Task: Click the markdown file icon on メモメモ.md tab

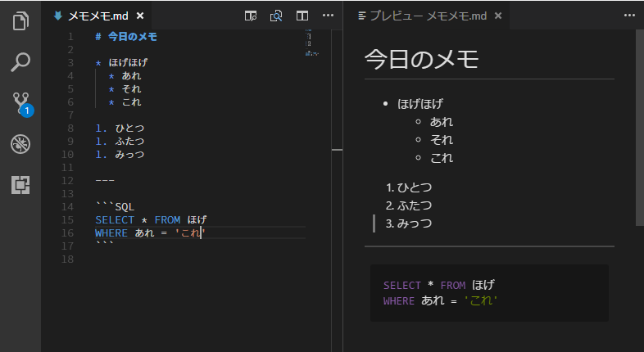Action: point(58,16)
